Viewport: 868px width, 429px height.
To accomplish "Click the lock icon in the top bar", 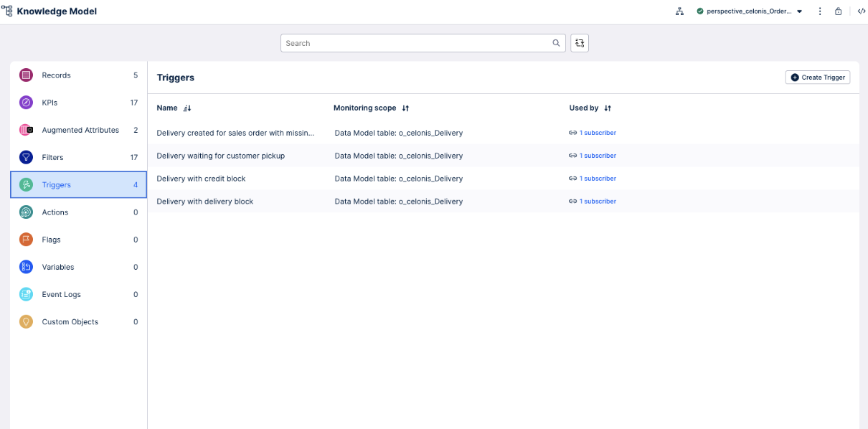I will pos(838,11).
